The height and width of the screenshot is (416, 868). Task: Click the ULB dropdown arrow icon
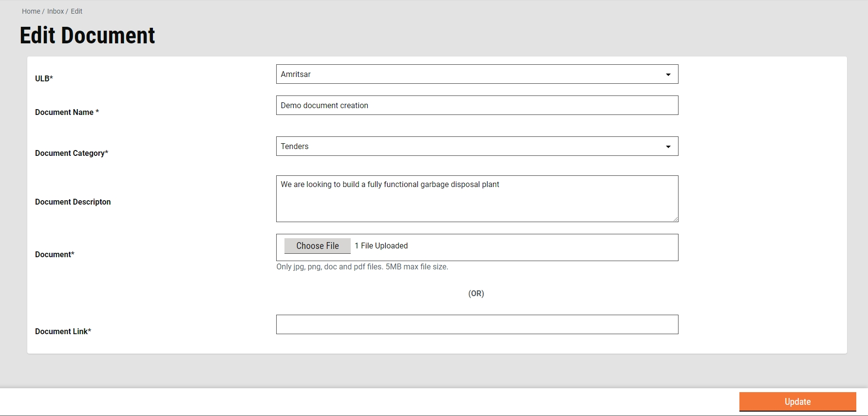point(668,75)
